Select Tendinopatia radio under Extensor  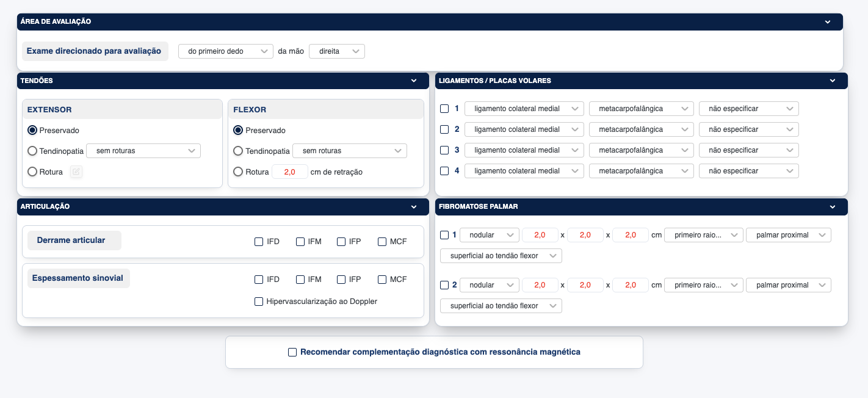click(x=32, y=151)
